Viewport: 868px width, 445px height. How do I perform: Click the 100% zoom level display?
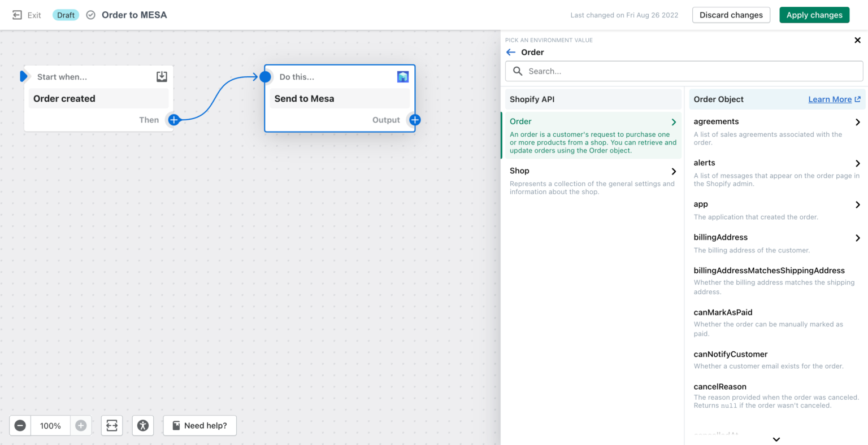(x=50, y=426)
